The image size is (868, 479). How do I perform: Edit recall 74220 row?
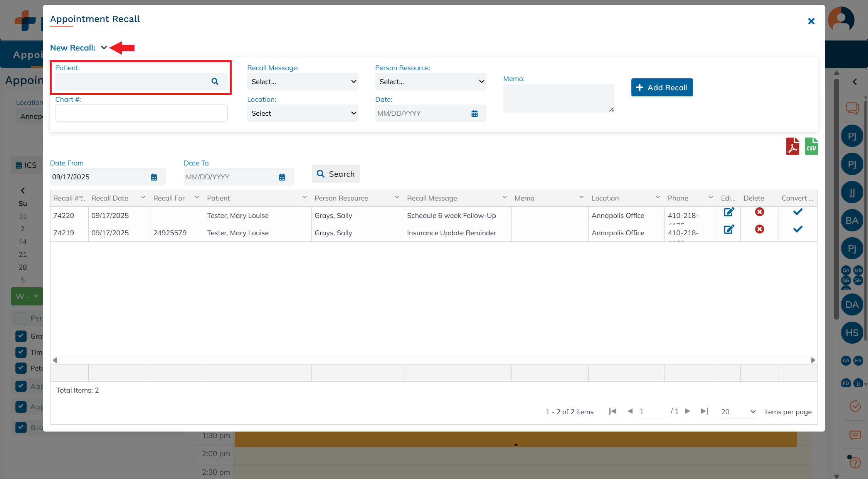pyautogui.click(x=728, y=212)
